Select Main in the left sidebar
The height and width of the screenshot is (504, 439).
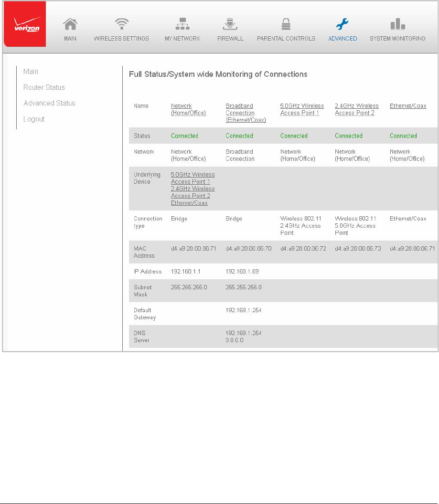tap(31, 72)
